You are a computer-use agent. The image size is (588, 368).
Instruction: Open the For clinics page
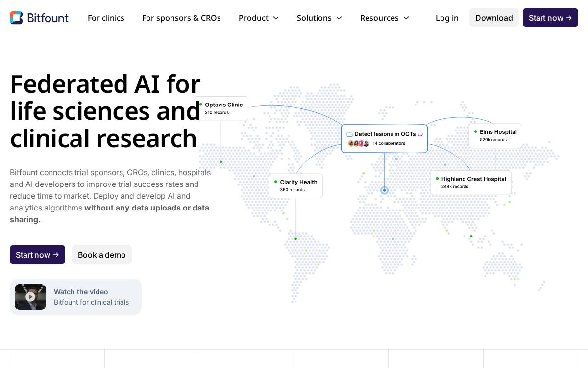106,18
